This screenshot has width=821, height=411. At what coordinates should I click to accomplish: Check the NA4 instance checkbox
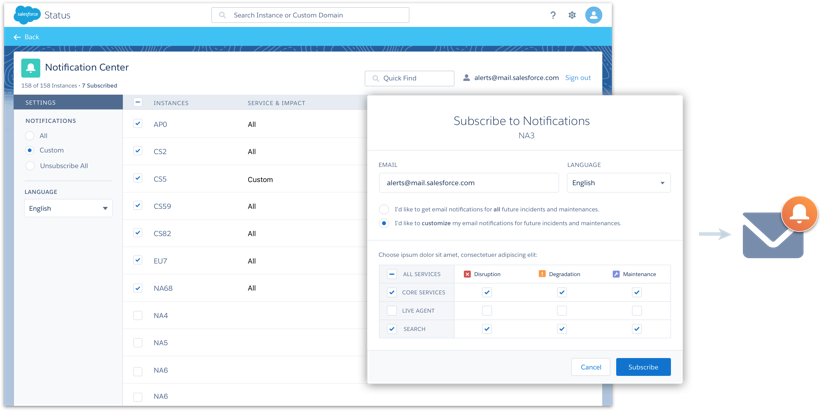tap(138, 315)
